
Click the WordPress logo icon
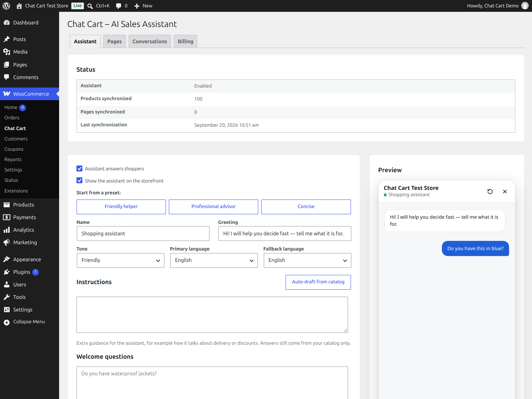point(6,6)
